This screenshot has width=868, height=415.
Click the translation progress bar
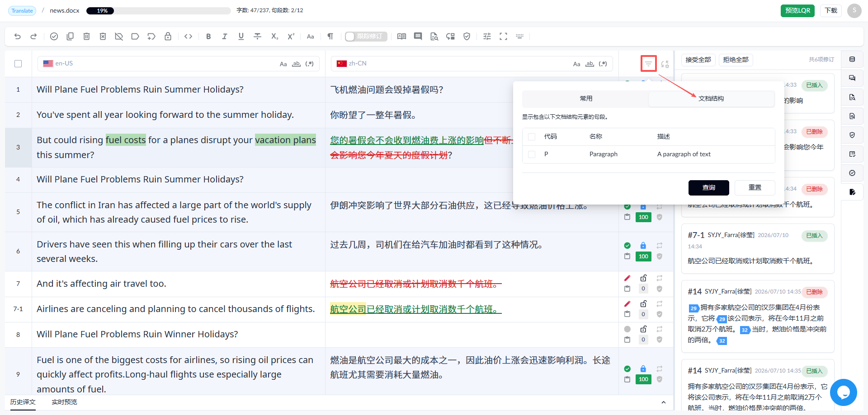tap(158, 10)
